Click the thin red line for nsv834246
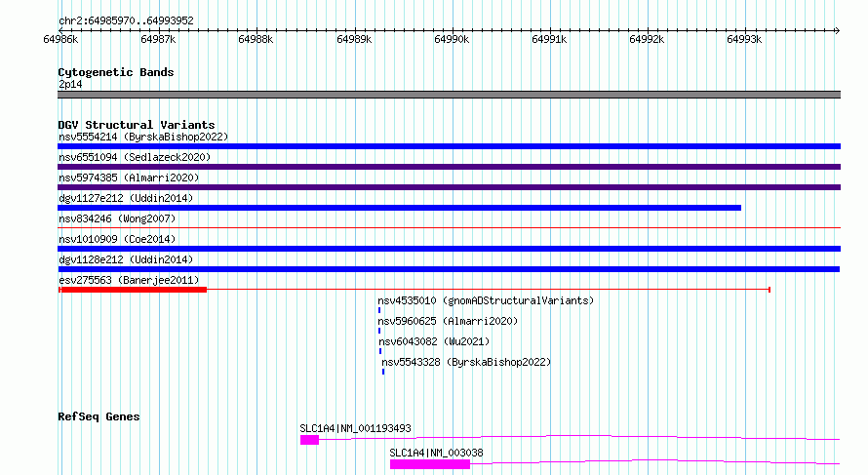 click(449, 227)
